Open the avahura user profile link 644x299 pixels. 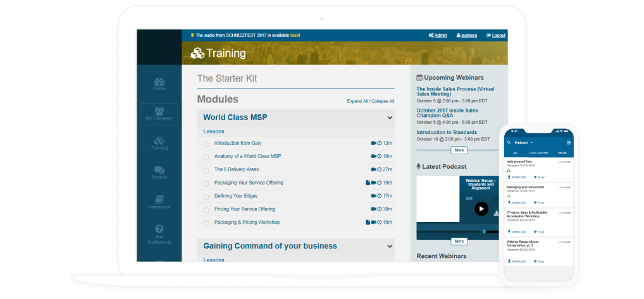(x=467, y=35)
